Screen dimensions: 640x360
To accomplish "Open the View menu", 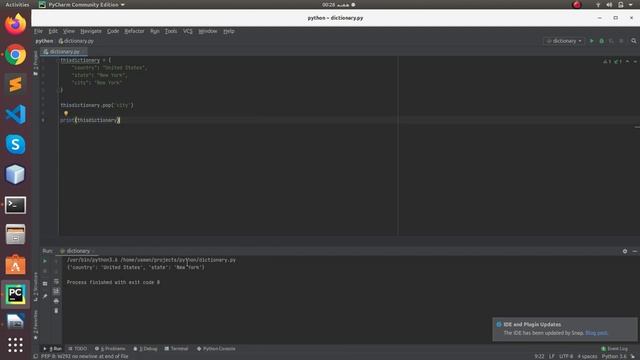I will click(69, 31).
